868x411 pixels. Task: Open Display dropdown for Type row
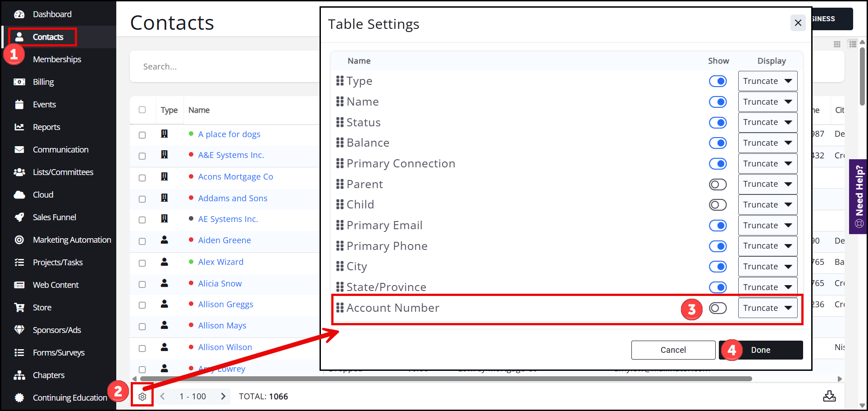(767, 81)
